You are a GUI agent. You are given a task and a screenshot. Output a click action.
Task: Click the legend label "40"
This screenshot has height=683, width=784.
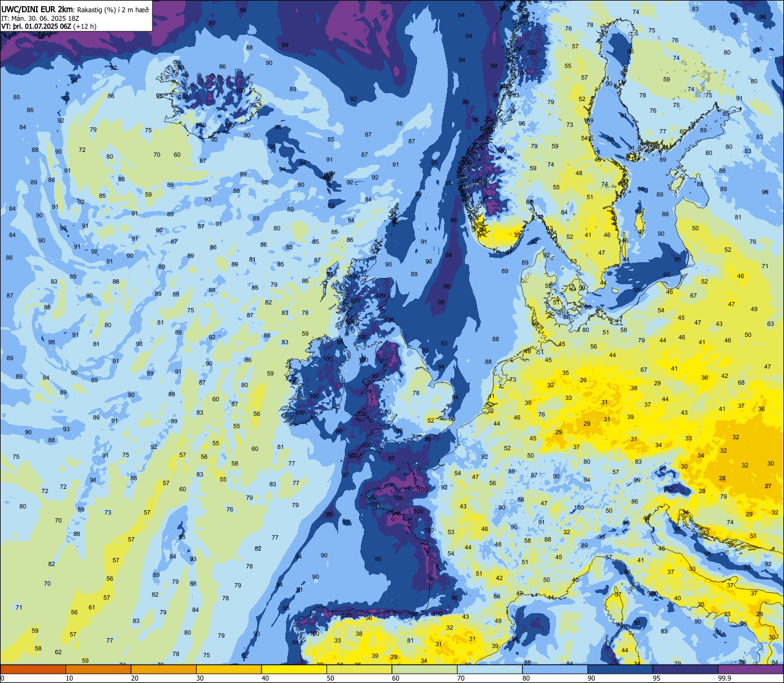(265, 678)
